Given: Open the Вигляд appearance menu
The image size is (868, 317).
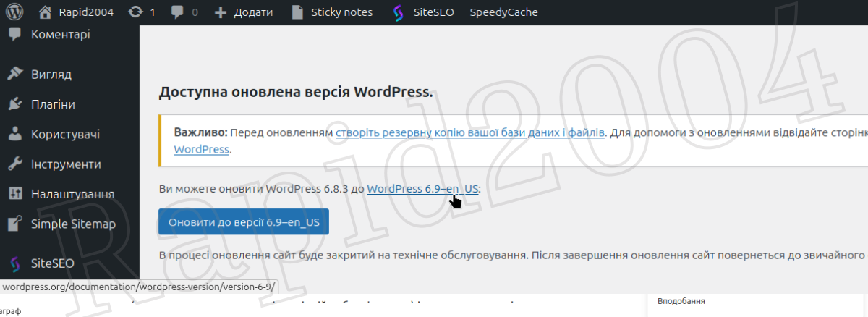Looking at the screenshot, I should [51, 75].
